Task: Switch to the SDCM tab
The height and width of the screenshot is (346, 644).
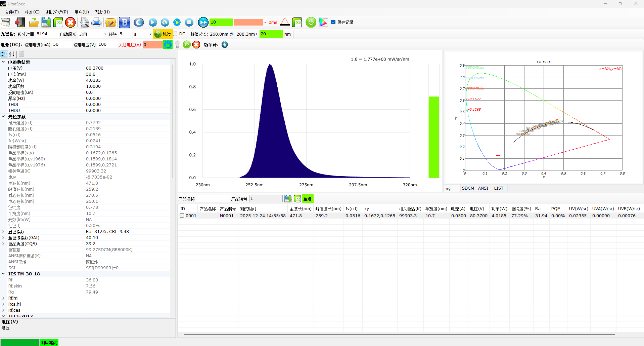Action: click(x=468, y=188)
